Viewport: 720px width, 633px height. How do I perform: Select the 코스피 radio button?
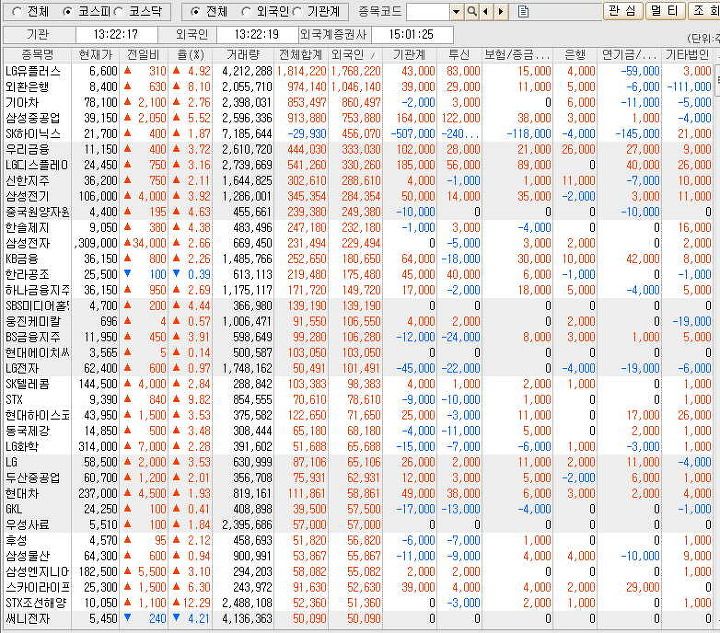(x=68, y=11)
